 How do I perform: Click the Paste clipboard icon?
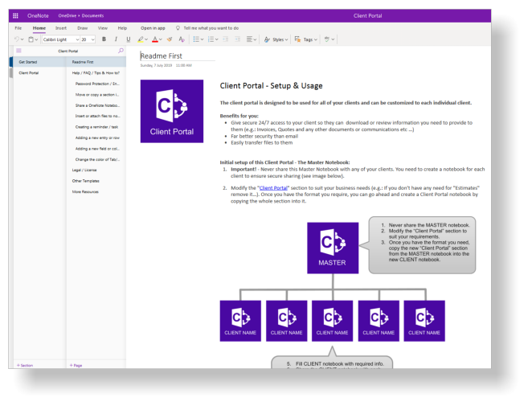31,39
